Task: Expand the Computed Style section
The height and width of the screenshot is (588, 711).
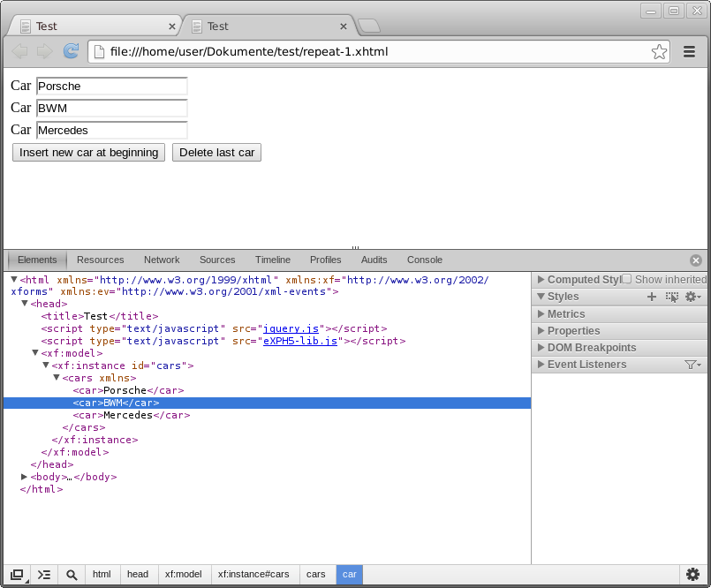Action: point(541,280)
